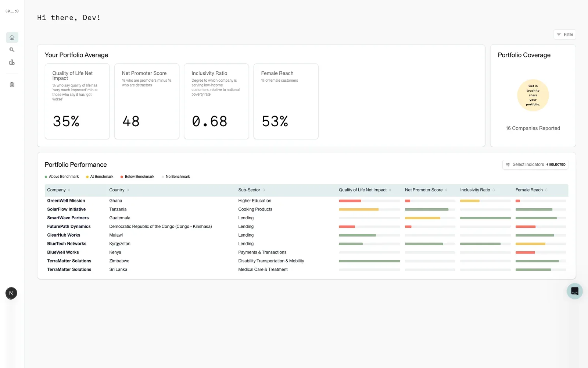Open the bar chart icon in sidebar

[x=12, y=62]
